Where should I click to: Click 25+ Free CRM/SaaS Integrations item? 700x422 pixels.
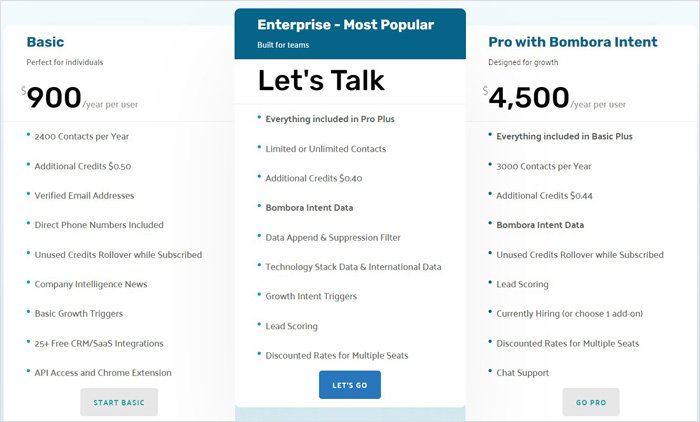pos(99,343)
